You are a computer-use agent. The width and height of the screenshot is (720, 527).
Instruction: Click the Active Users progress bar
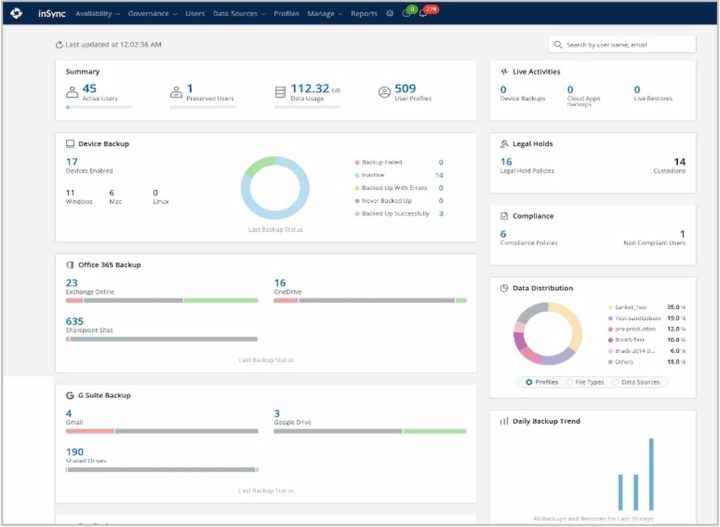point(99,107)
